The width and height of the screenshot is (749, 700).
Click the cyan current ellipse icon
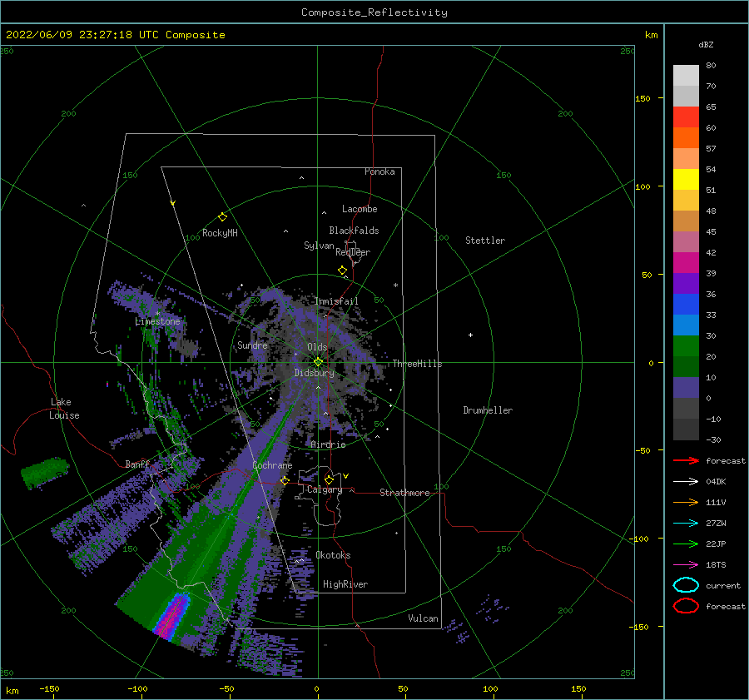click(686, 585)
